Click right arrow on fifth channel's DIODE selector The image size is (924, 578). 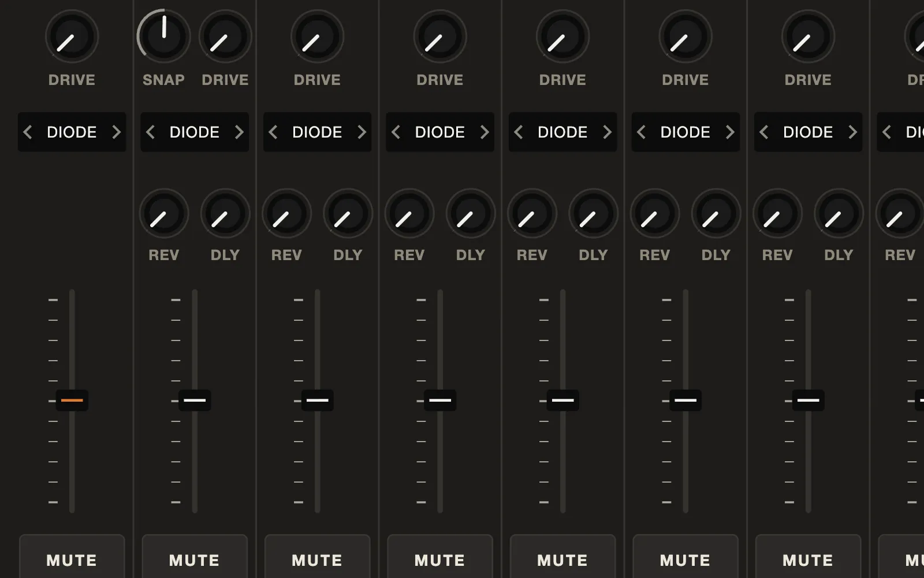click(x=608, y=132)
